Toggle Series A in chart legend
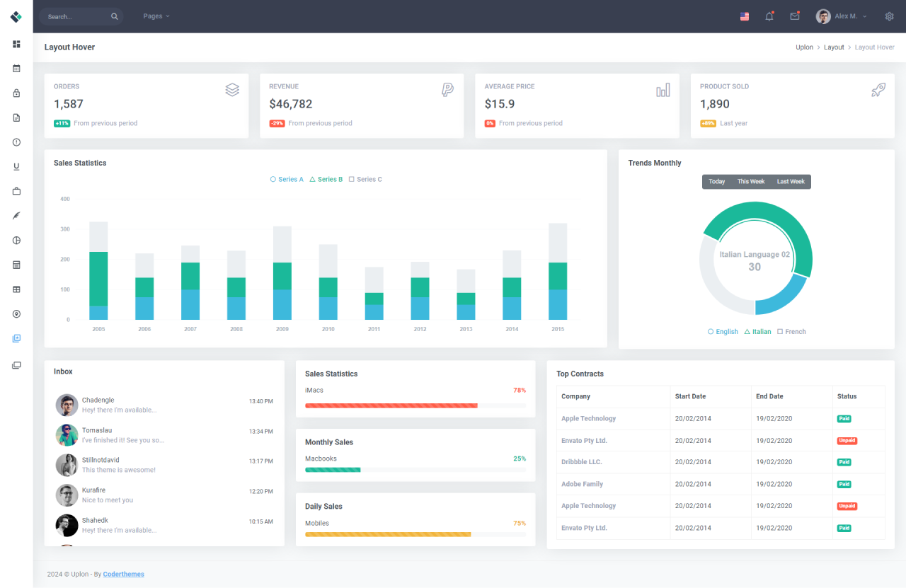This screenshot has height=588, width=906. (287, 180)
